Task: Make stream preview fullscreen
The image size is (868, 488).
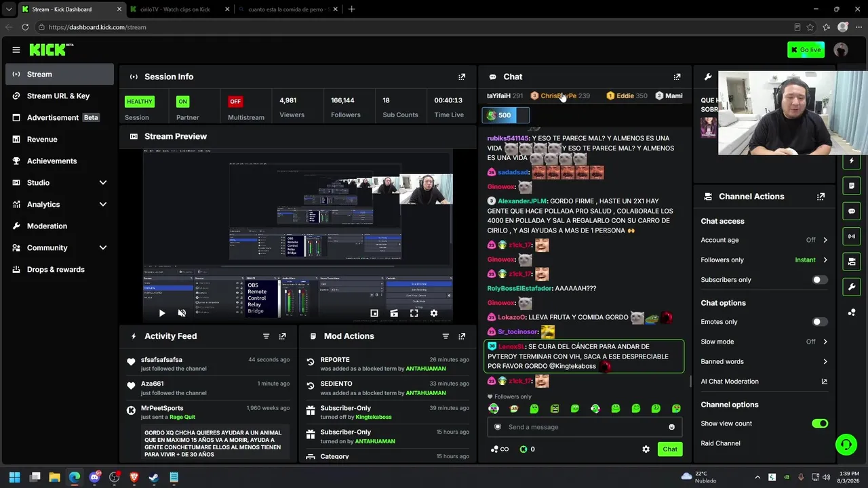Action: coord(414,313)
